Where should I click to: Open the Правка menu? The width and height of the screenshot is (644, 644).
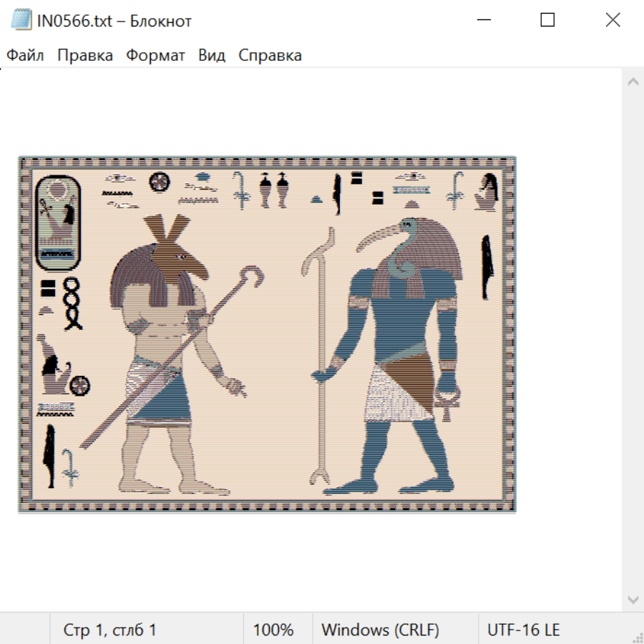coord(85,56)
